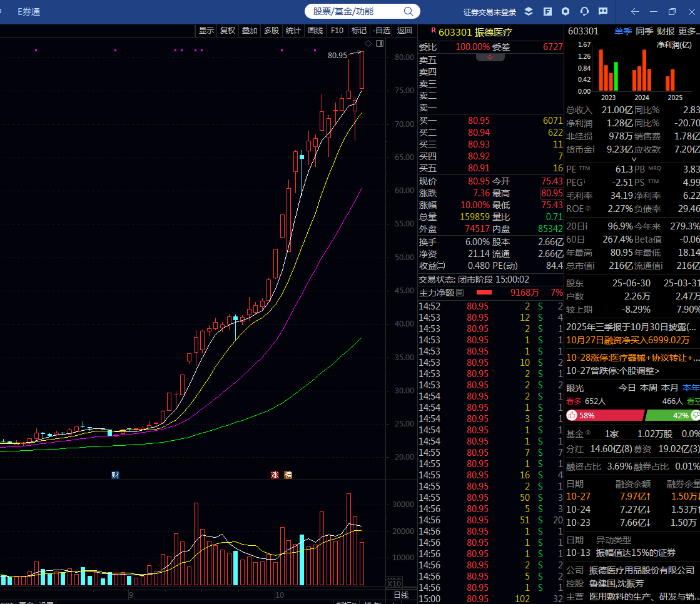Click the 榜 marker on chart timeline
Viewport: 700px width, 604px height.
[288, 475]
